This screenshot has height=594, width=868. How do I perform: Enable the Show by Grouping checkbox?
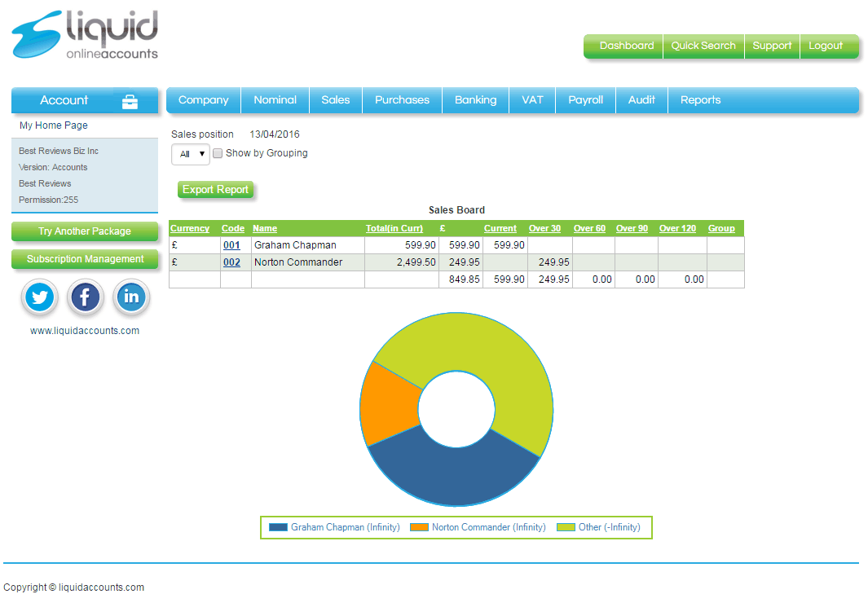tap(218, 153)
